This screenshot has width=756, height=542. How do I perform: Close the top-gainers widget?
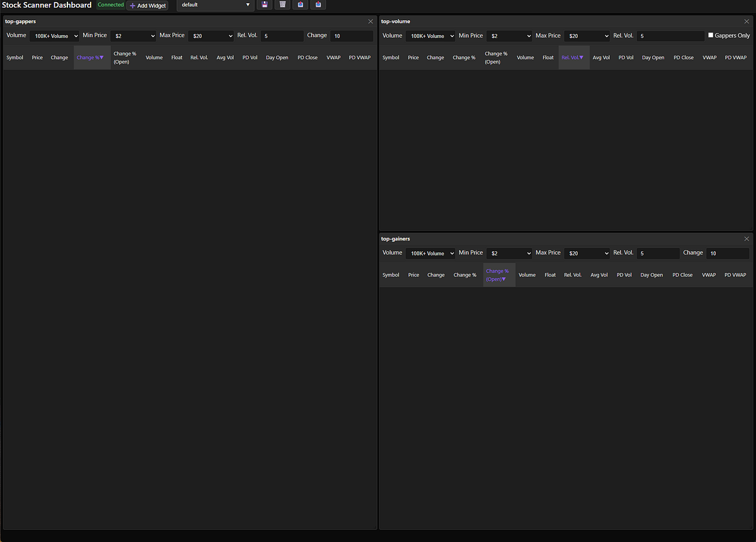[x=747, y=239]
